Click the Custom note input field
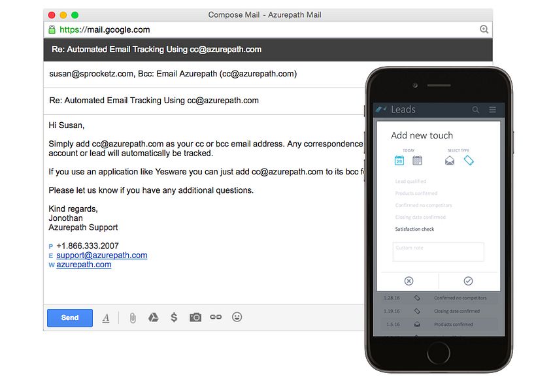The height and width of the screenshot is (392, 553). 439,252
